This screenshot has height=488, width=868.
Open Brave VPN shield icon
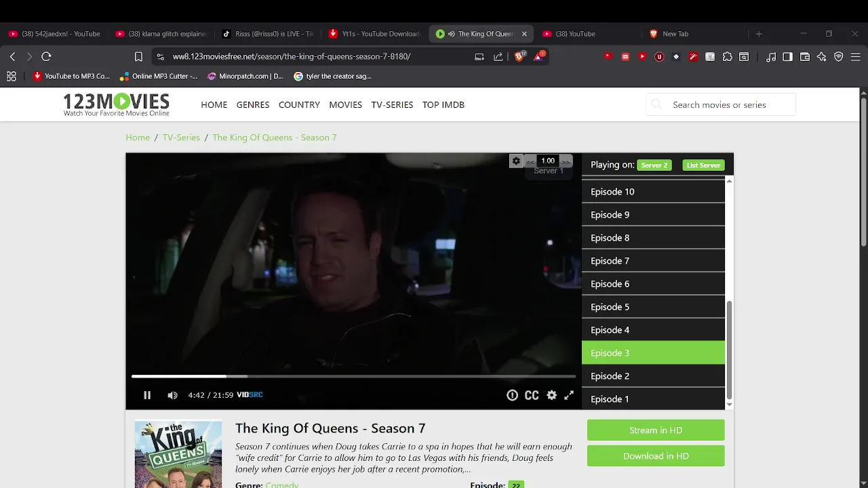pyautogui.click(x=839, y=57)
